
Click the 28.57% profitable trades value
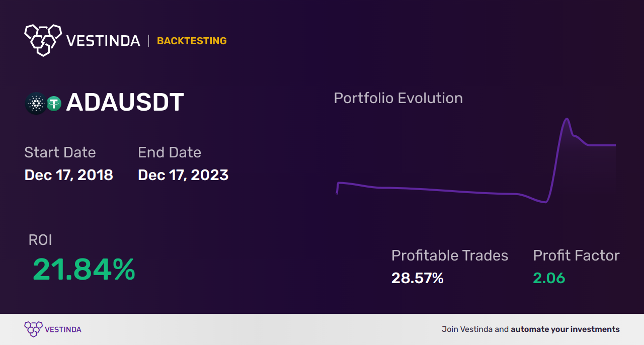417,278
